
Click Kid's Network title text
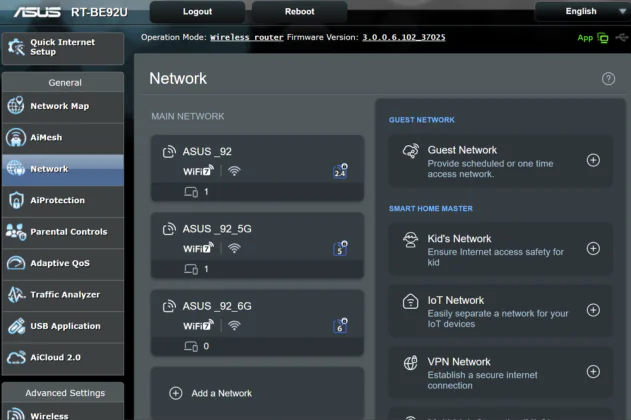click(459, 239)
